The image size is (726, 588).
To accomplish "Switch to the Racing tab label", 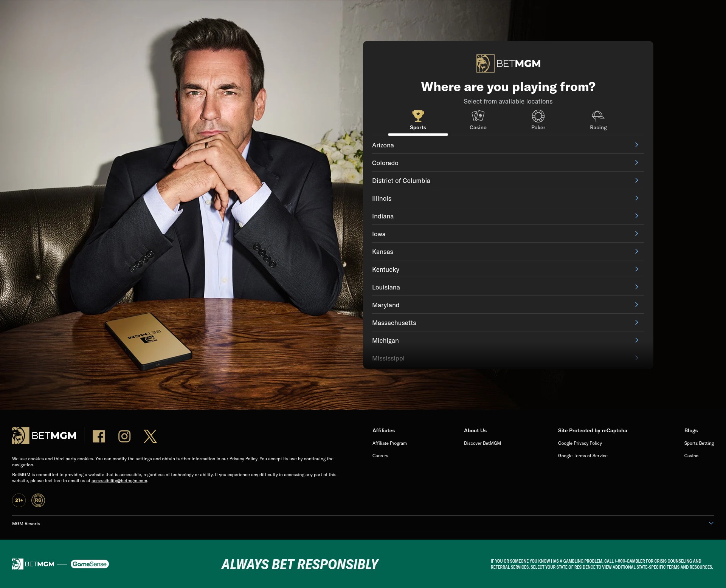I will pos(598,128).
